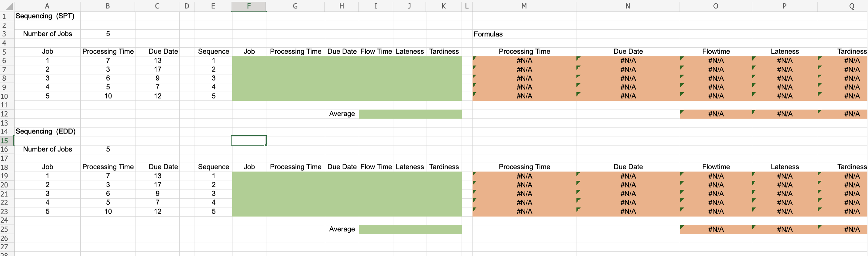Select the Flow Time column header in row 5
The height and width of the screenshot is (256, 868).
point(376,51)
